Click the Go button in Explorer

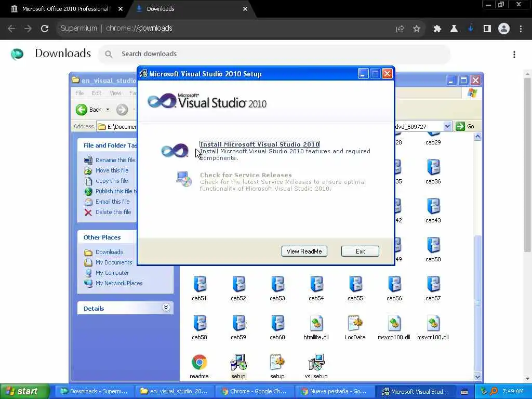[465, 126]
